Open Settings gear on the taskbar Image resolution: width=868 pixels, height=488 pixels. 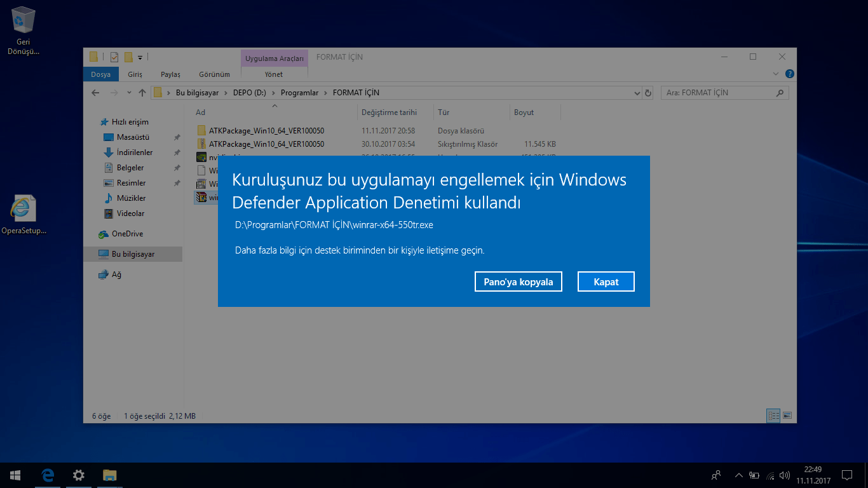click(x=79, y=475)
